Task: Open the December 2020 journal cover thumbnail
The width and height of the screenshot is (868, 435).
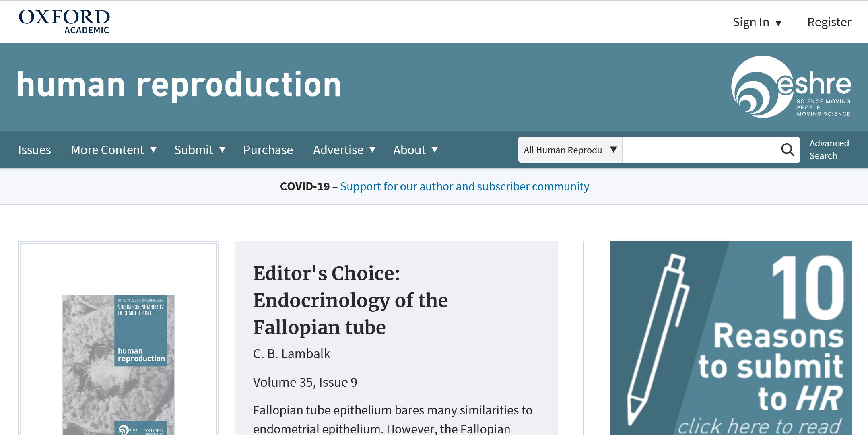Action: (119, 365)
